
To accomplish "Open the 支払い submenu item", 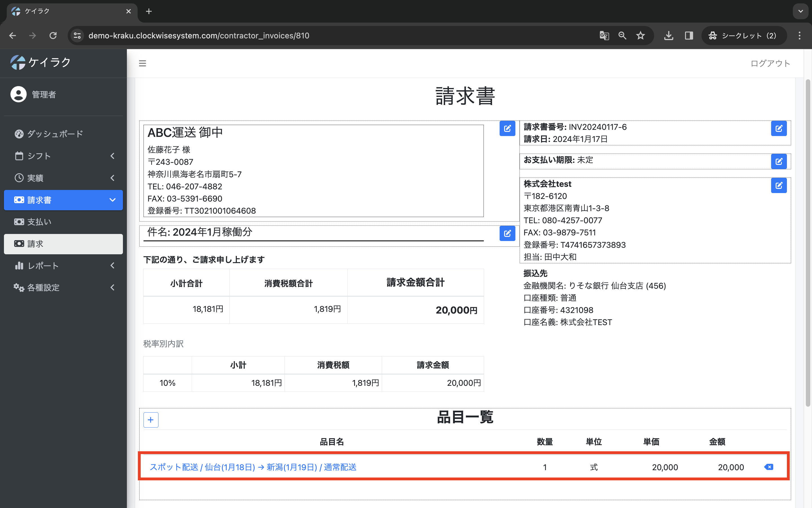I will (x=63, y=222).
